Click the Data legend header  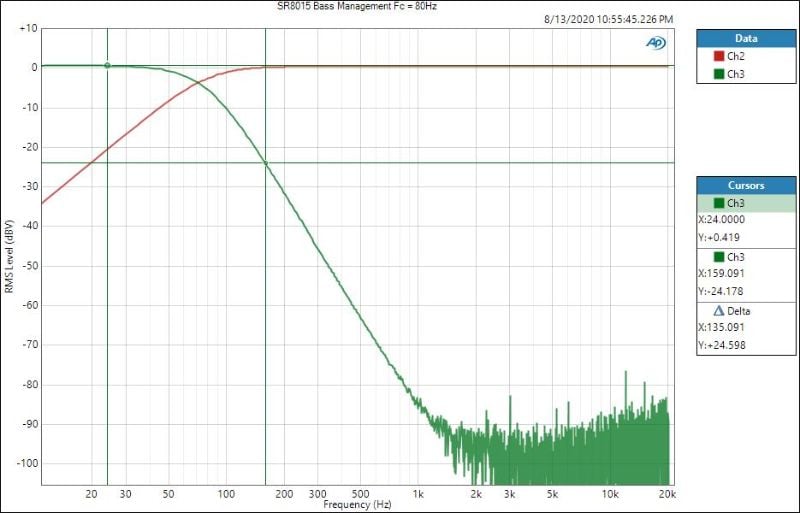(745, 38)
